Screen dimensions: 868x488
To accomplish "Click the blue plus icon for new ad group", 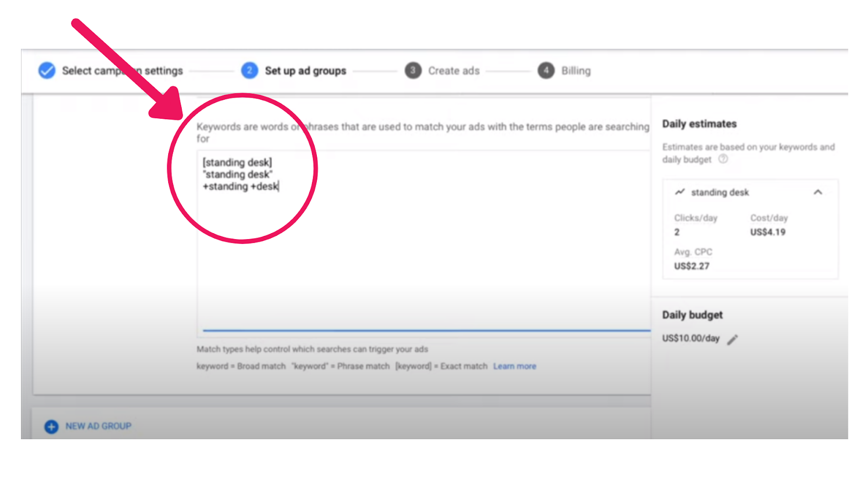I will point(51,427).
